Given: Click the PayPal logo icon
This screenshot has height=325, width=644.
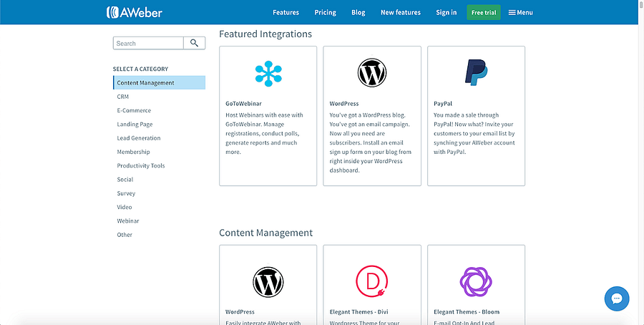Looking at the screenshot, I should tap(476, 73).
